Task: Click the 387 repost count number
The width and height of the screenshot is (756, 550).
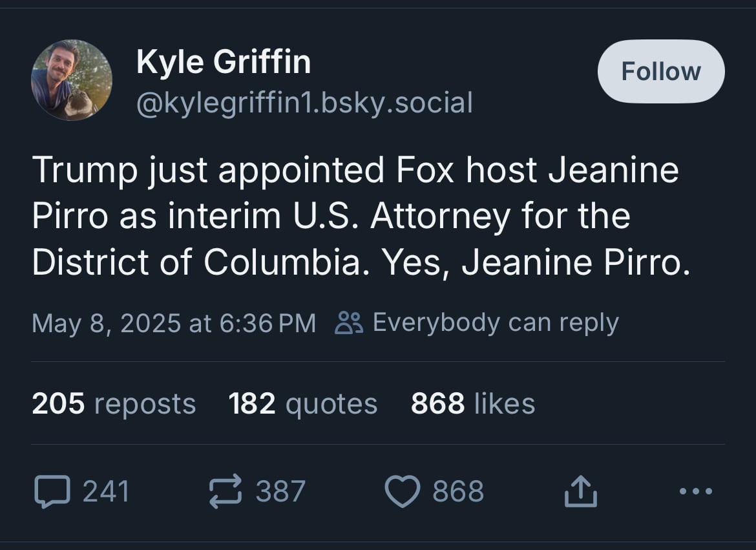Action: tap(280, 491)
